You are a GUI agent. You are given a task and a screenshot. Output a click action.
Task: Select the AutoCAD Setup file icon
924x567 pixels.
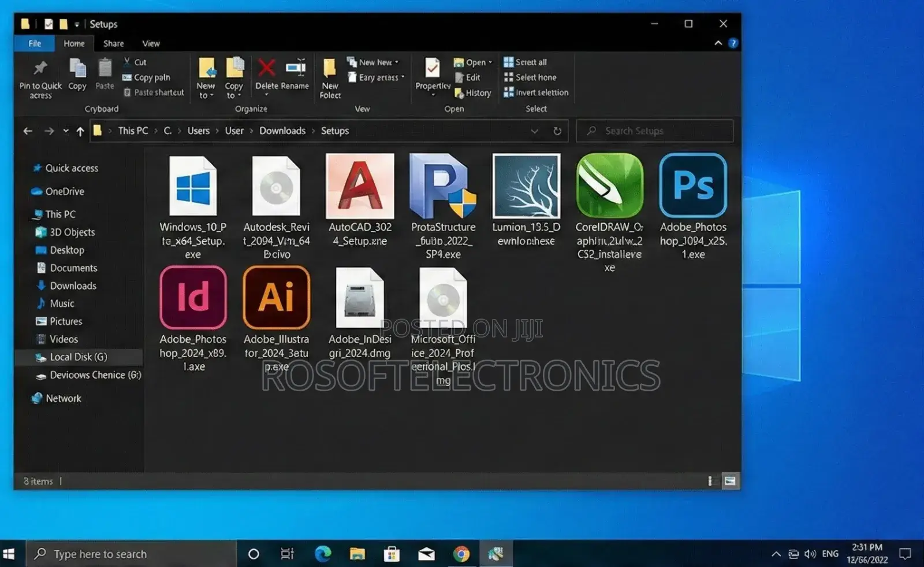tap(360, 186)
